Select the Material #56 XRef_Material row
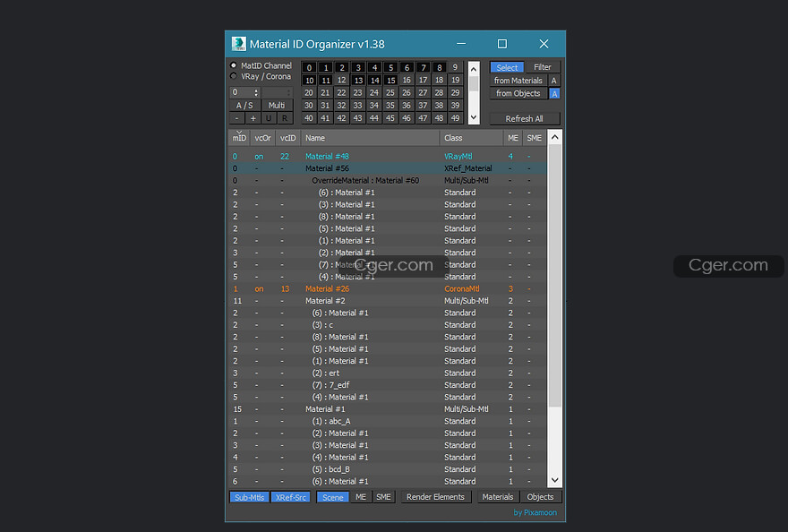 coord(388,168)
